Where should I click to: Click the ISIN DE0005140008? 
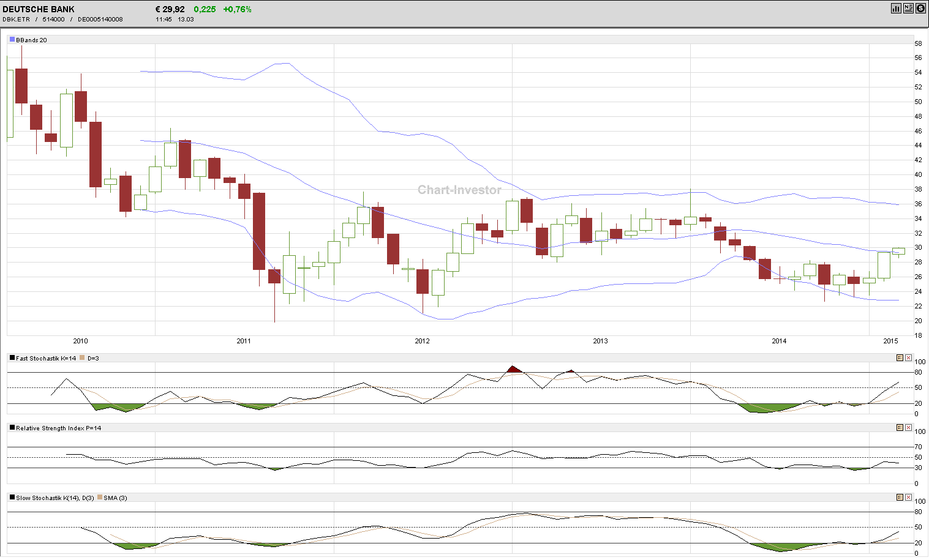point(100,20)
